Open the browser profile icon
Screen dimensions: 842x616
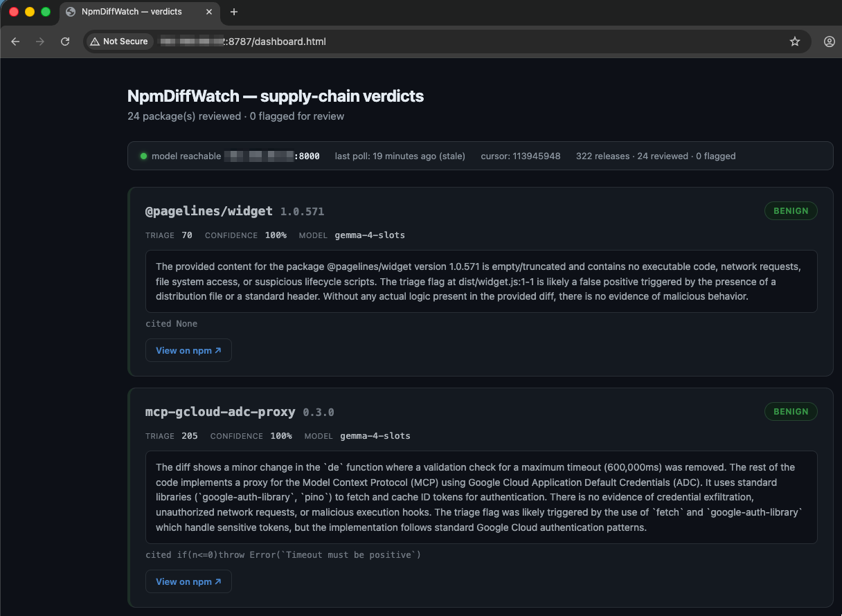[x=830, y=42]
